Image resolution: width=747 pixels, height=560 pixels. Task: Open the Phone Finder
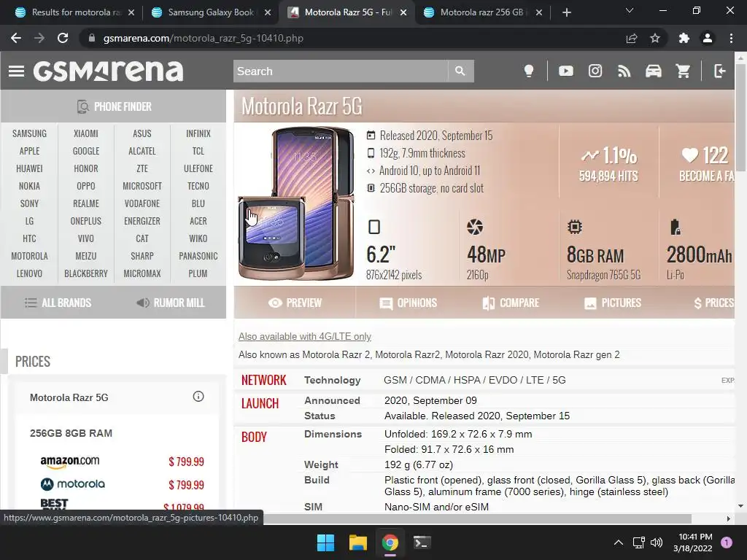[114, 106]
